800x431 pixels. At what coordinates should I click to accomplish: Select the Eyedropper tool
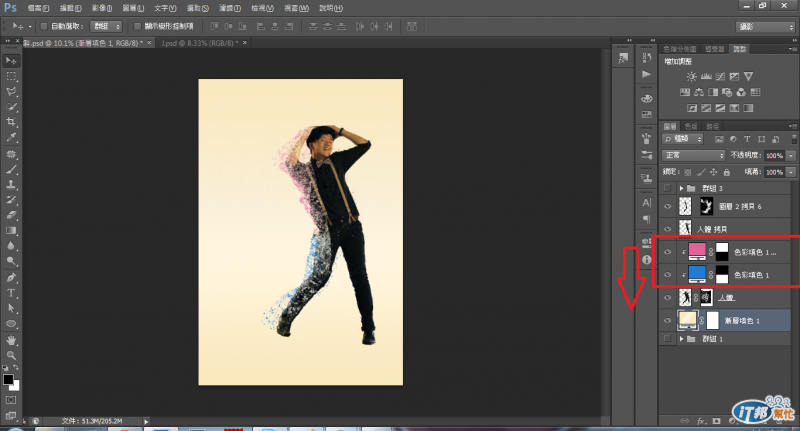(12, 137)
